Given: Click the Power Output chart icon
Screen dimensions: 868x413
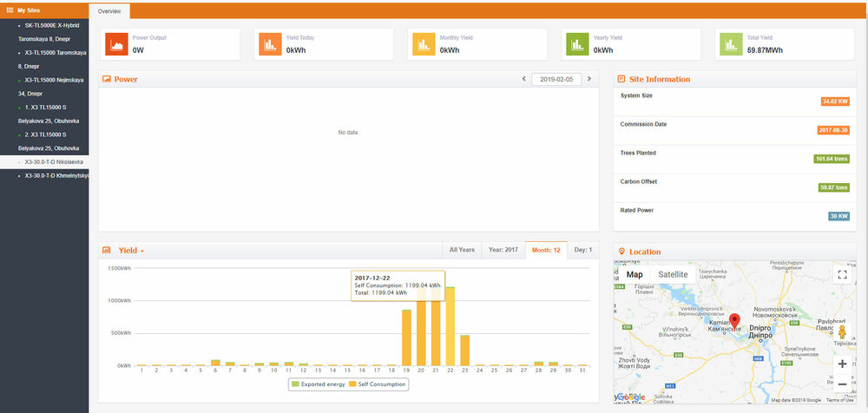Looking at the screenshot, I should pyautogui.click(x=116, y=44).
